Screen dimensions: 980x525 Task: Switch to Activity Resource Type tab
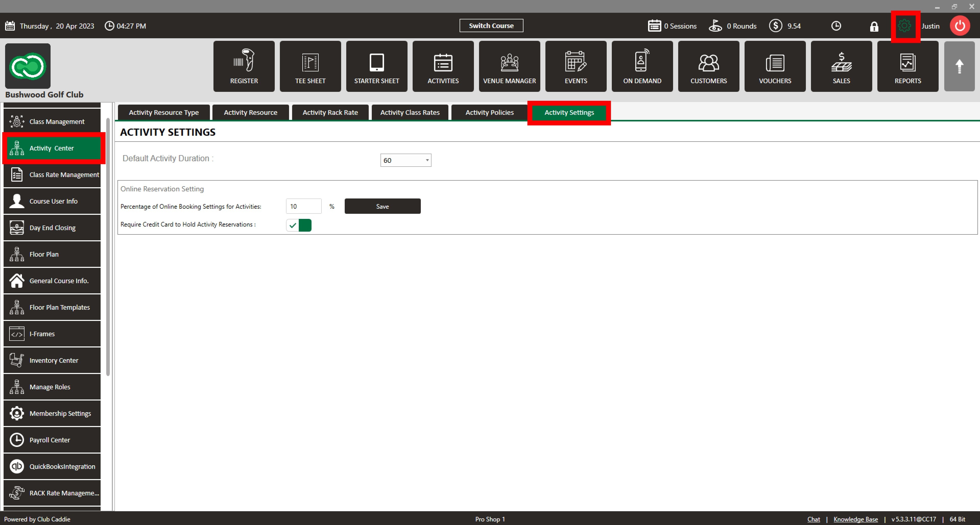pyautogui.click(x=164, y=112)
